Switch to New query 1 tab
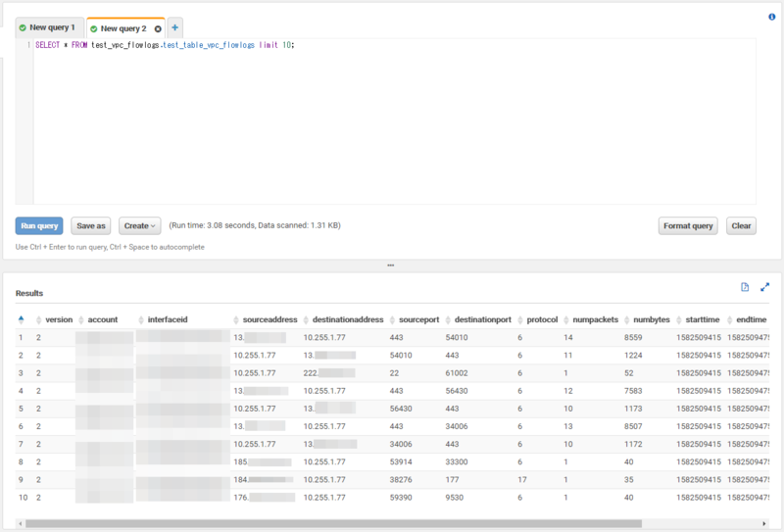The height and width of the screenshot is (532, 784). click(50, 27)
